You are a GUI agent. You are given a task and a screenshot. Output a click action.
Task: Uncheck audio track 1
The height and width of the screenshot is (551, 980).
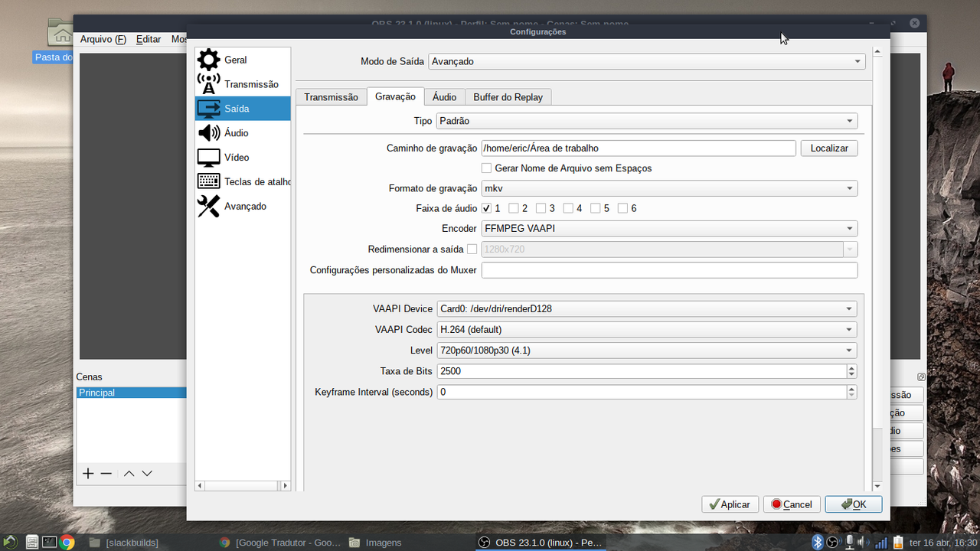coord(486,208)
